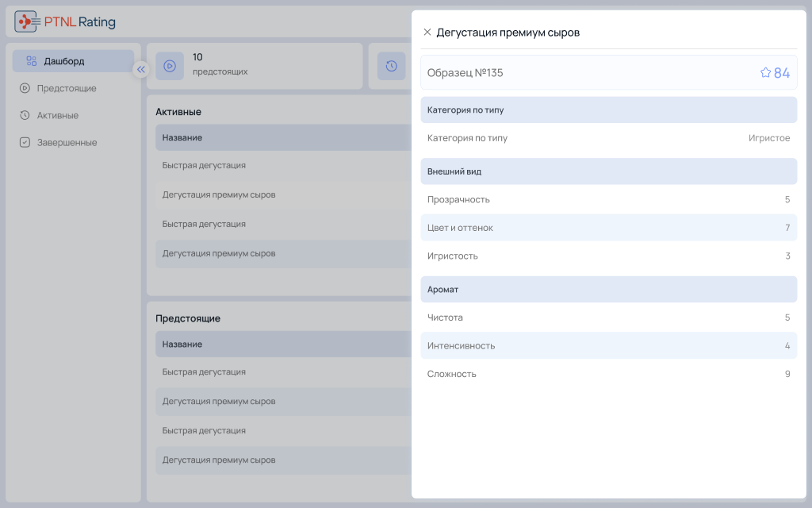The width and height of the screenshot is (812, 508).
Task: Open Завершенные in the sidebar menu
Action: (x=67, y=142)
